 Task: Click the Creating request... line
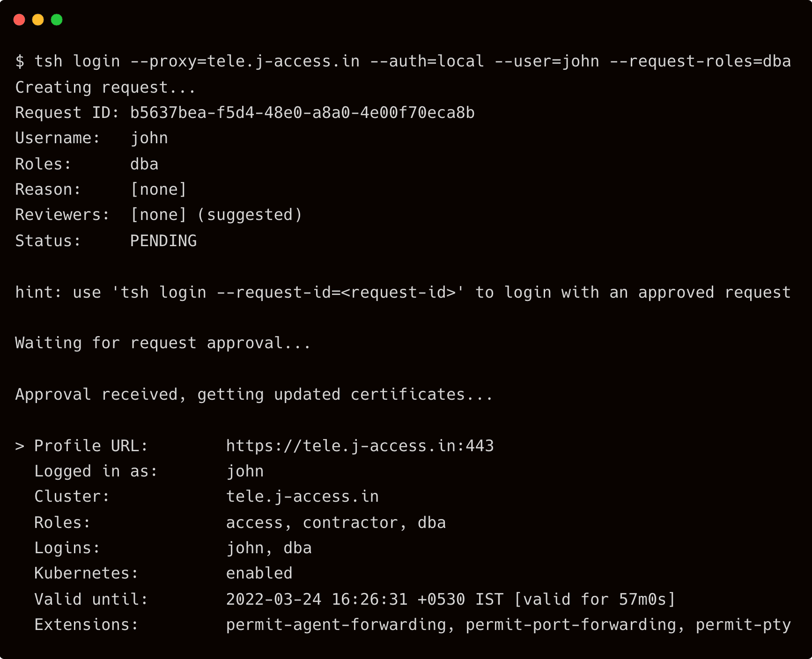pyautogui.click(x=105, y=88)
